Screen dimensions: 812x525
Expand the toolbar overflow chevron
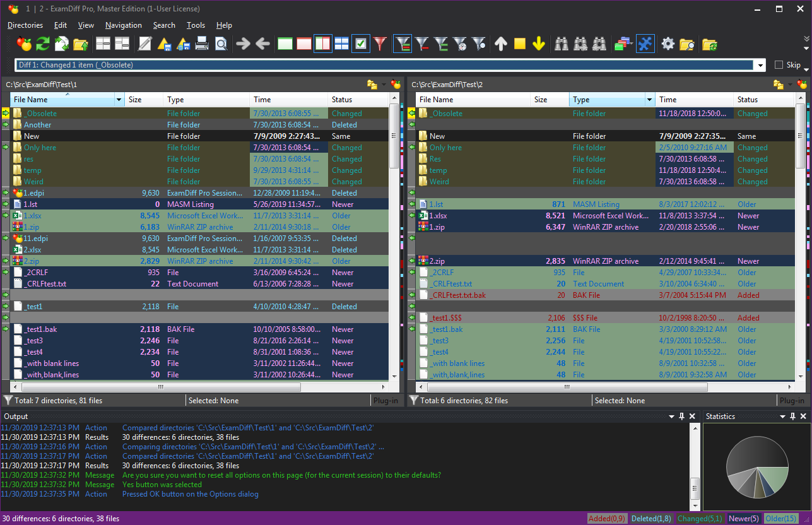point(806,39)
